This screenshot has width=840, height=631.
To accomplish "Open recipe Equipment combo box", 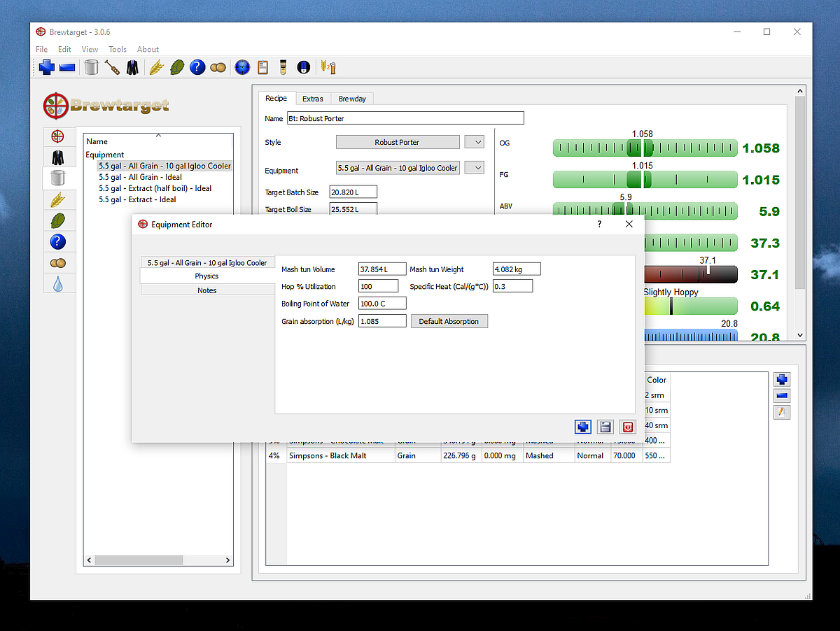I will (x=398, y=168).
